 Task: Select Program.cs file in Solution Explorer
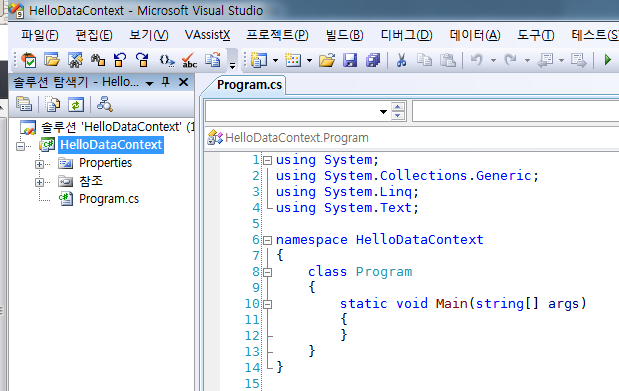tap(109, 199)
